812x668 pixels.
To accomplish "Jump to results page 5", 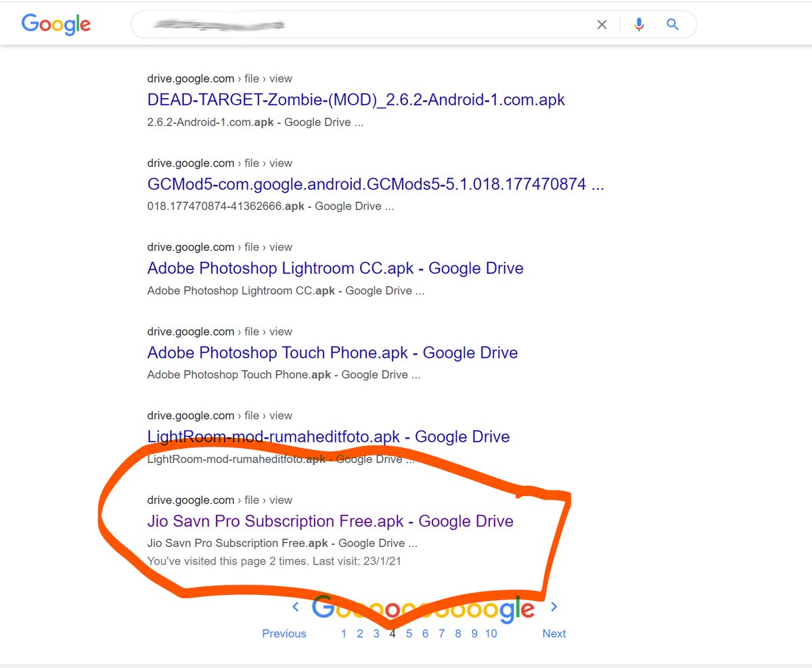I will coord(409,633).
